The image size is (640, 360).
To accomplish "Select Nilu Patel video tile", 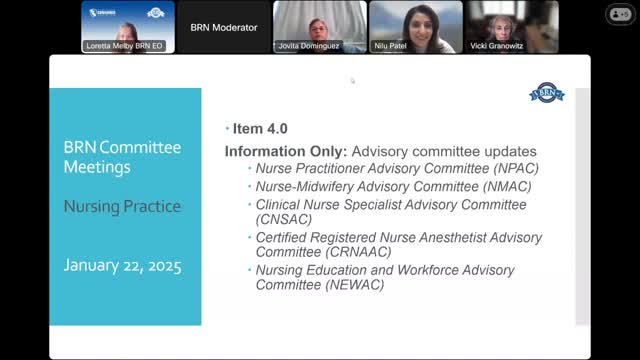I will pos(416,27).
